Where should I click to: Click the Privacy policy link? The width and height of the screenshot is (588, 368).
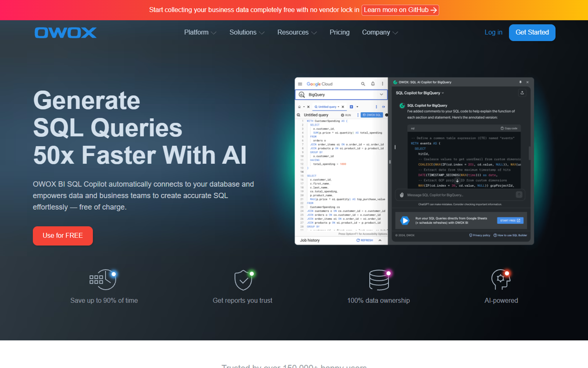[x=480, y=235]
